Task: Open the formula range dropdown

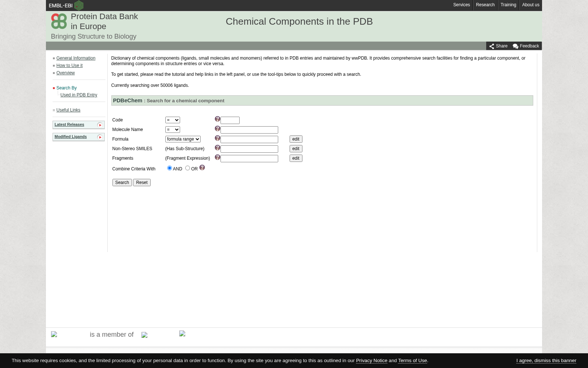Action: 183,139
